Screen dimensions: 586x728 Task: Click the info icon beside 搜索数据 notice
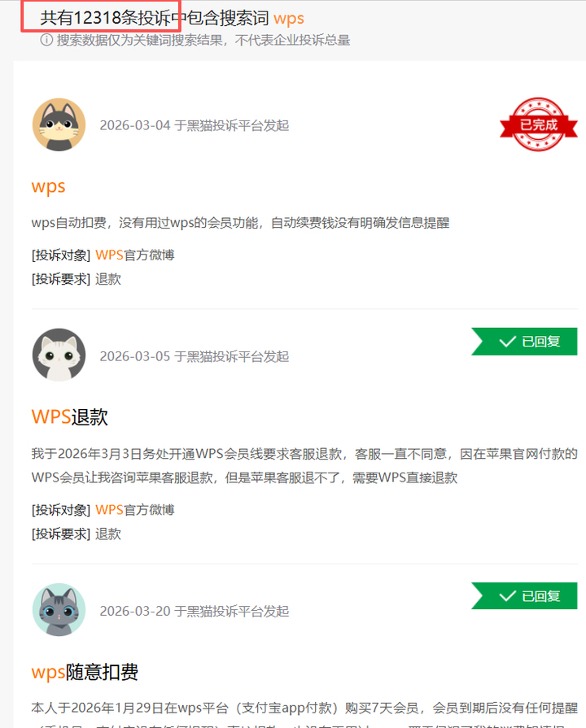(46, 40)
